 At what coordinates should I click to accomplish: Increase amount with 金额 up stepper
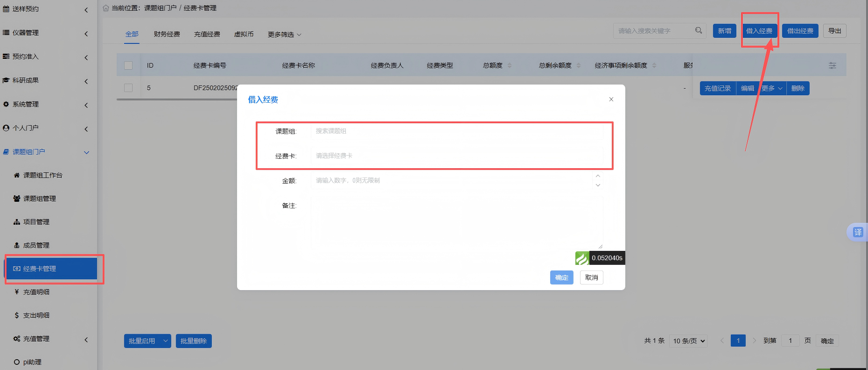tap(597, 176)
